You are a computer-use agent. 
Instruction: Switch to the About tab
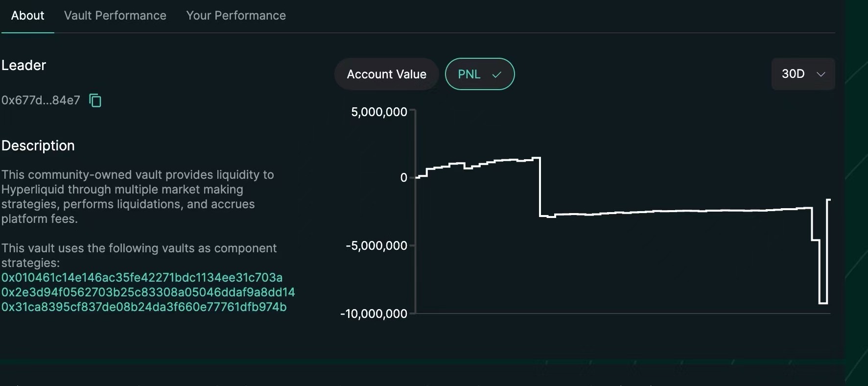click(x=27, y=16)
